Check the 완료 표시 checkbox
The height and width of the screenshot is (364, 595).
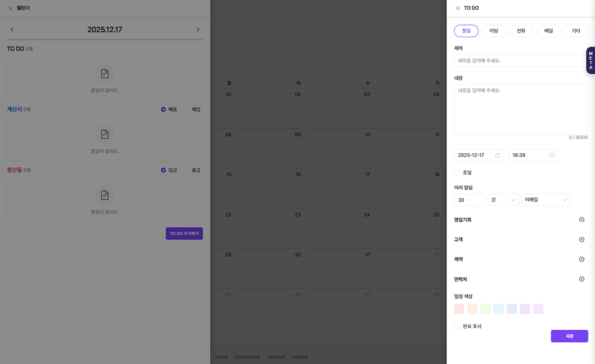457,326
